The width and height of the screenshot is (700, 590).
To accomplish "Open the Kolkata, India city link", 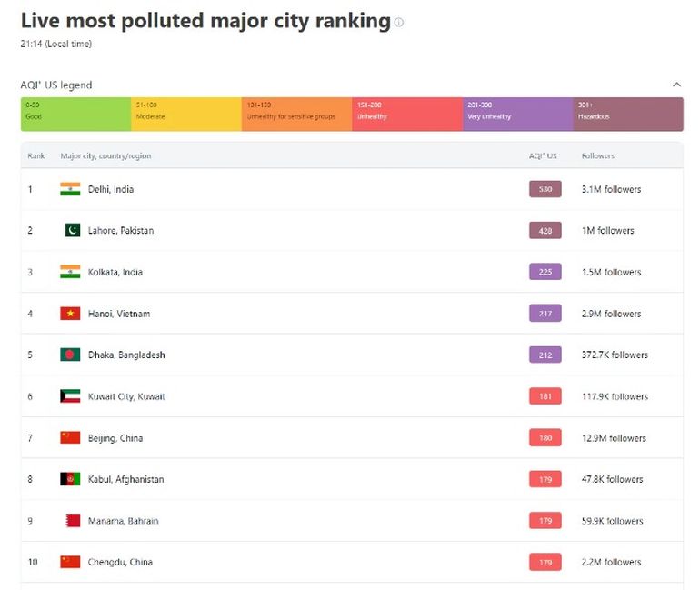I will [115, 272].
